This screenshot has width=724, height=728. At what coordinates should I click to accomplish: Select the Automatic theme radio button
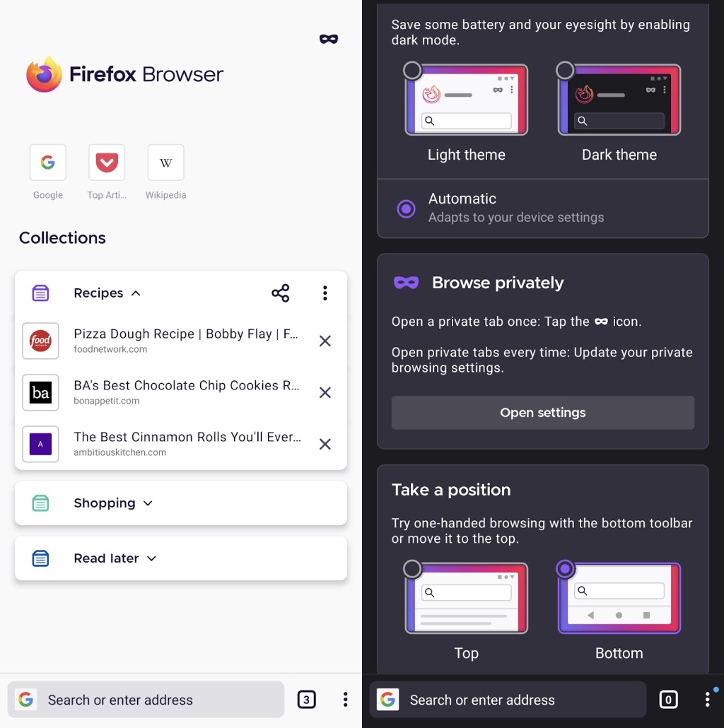tap(406, 209)
